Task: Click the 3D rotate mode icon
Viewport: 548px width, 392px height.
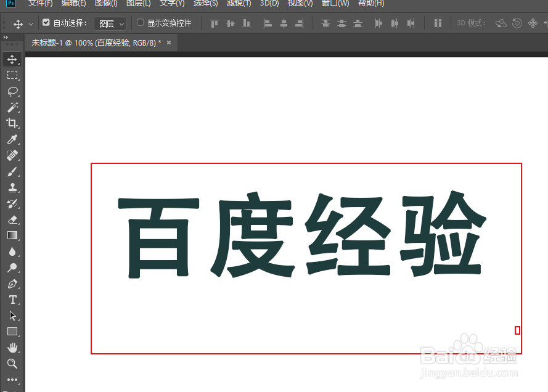Action: (501, 23)
